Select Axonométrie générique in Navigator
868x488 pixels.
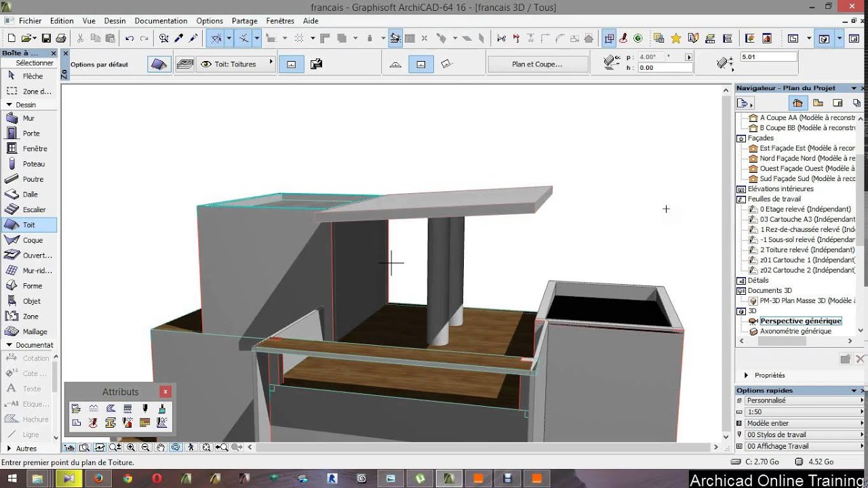tap(795, 331)
